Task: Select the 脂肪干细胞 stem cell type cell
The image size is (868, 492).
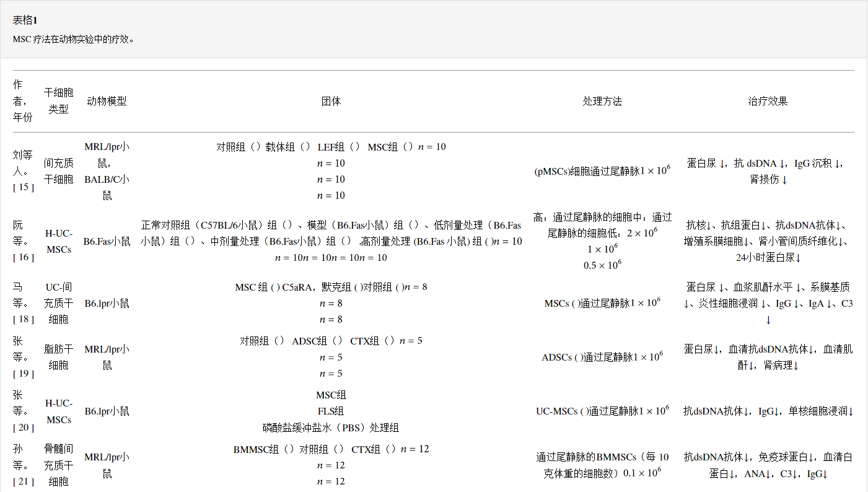Action: click(59, 357)
